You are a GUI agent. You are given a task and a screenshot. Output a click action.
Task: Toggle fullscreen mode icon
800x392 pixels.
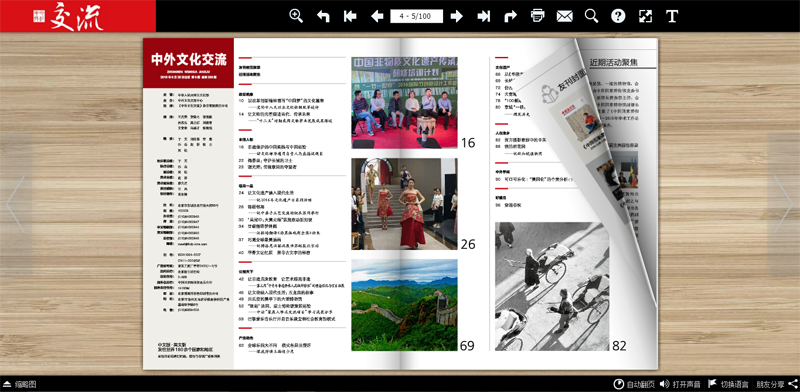[645, 16]
